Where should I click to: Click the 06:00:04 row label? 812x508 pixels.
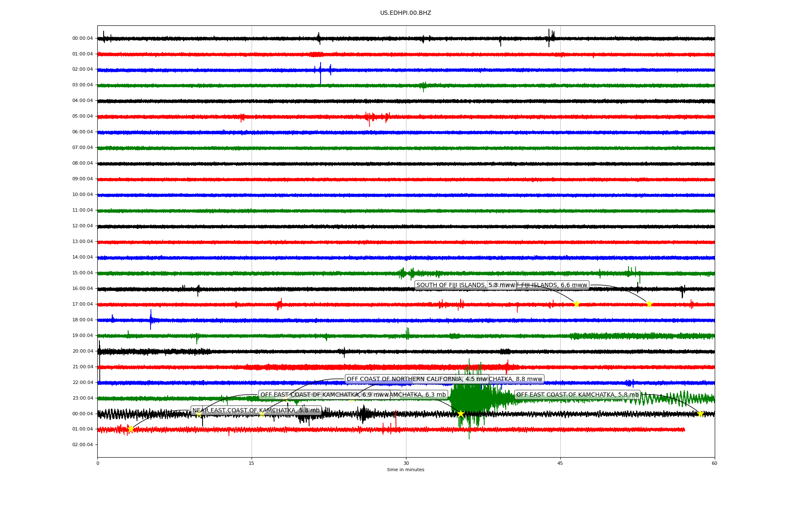click(x=82, y=132)
